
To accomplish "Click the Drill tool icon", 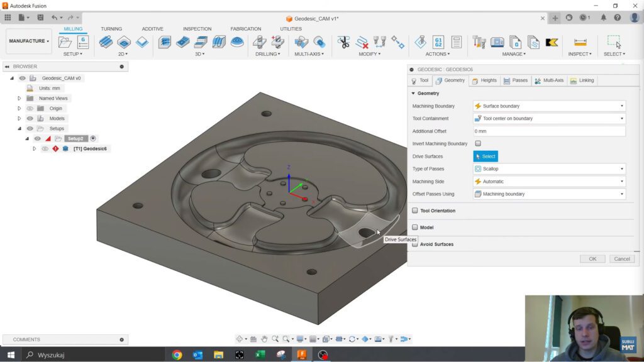I will tap(260, 42).
